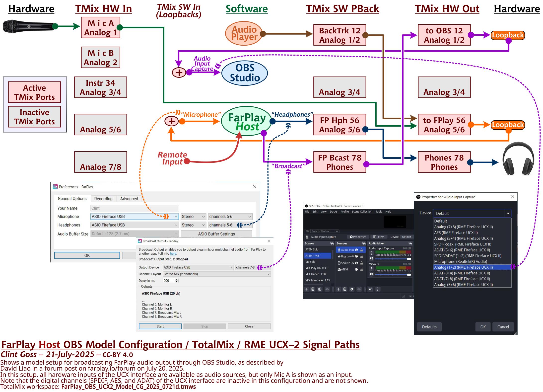Select Analog (1+2) (RME Fireface UCX II) device
The width and height of the screenshot is (543, 392).
tap(472, 267)
